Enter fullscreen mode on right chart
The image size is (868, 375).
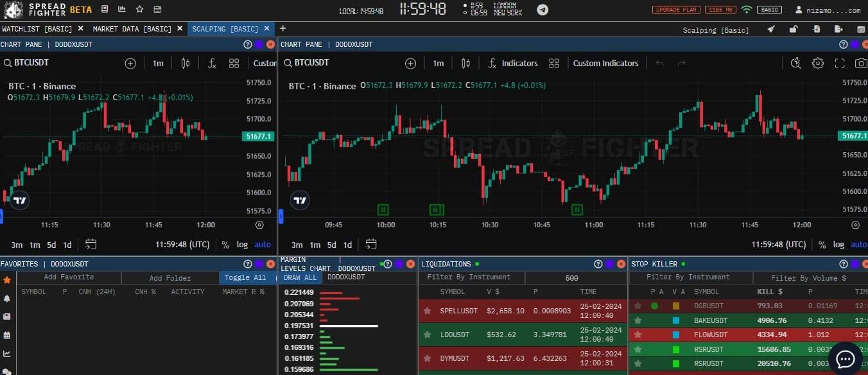point(839,63)
